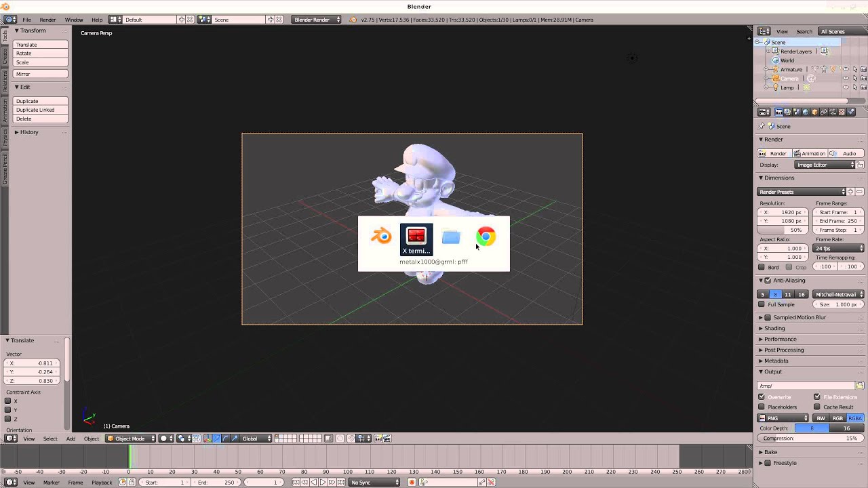Open the Window menu
Image resolution: width=868 pixels, height=488 pixels.
point(74,20)
